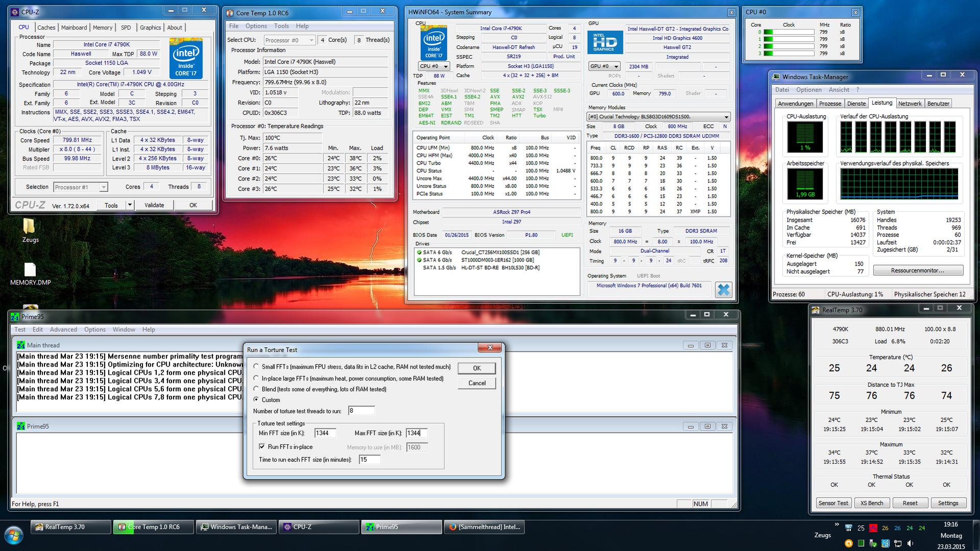Click the Min FFT size input field

325,433
